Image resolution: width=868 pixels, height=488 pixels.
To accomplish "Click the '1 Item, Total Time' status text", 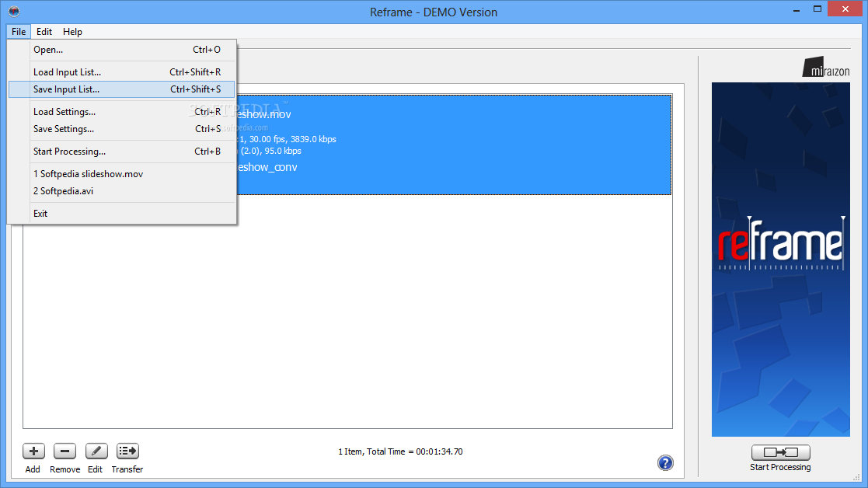I will [400, 451].
